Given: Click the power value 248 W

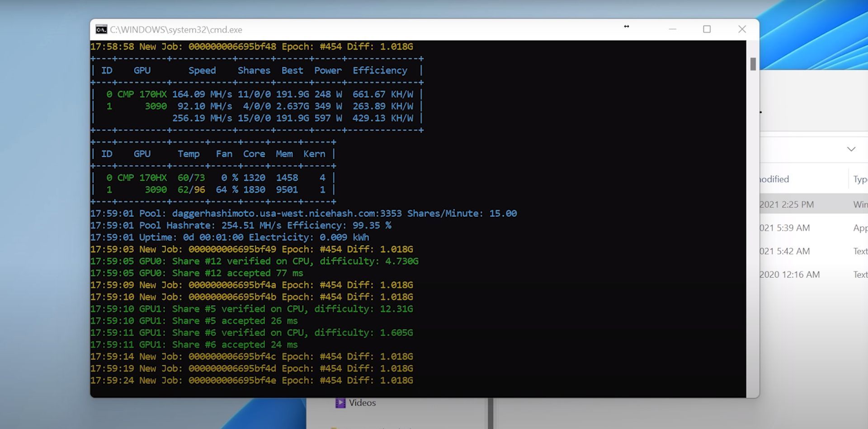Looking at the screenshot, I should 328,94.
